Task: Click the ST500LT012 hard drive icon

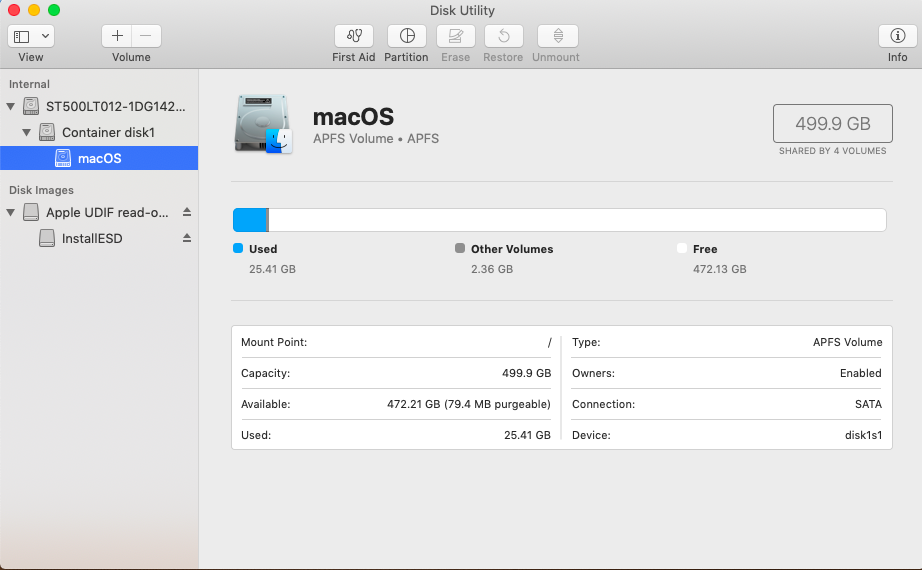Action: [x=31, y=106]
